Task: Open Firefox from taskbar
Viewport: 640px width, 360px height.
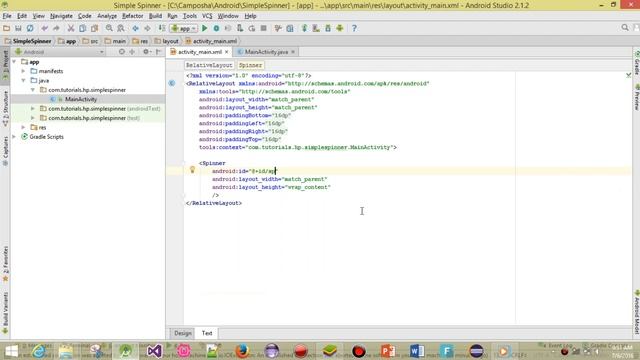Action: coord(242,351)
